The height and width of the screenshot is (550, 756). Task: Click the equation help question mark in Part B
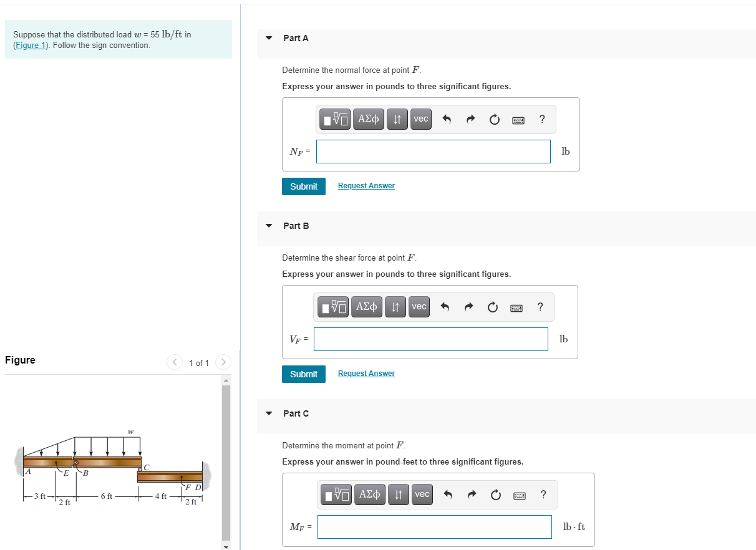[540, 306]
